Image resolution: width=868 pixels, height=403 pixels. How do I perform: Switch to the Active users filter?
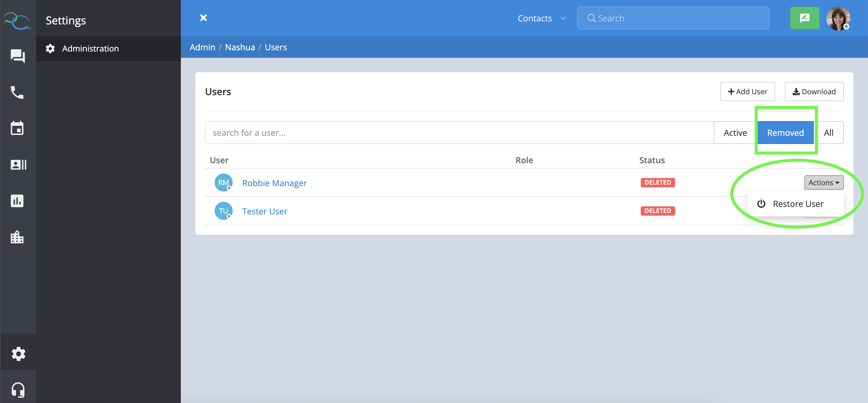(x=735, y=133)
